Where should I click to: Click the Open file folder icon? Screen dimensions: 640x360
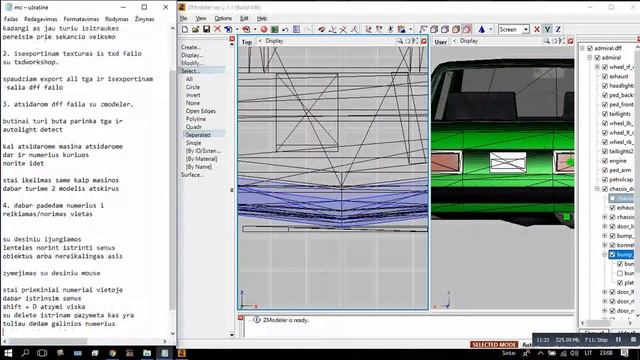tap(196, 29)
